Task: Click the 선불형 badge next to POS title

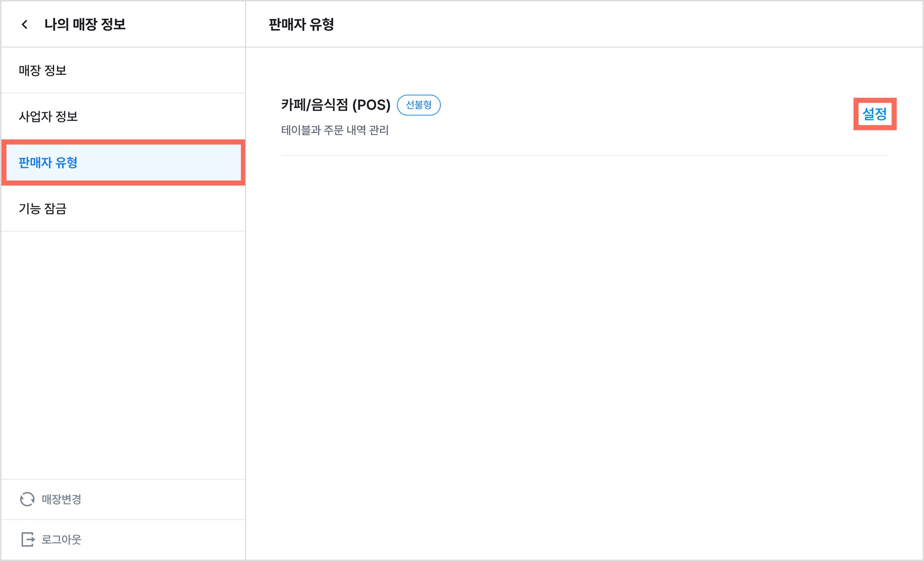Action: click(419, 105)
